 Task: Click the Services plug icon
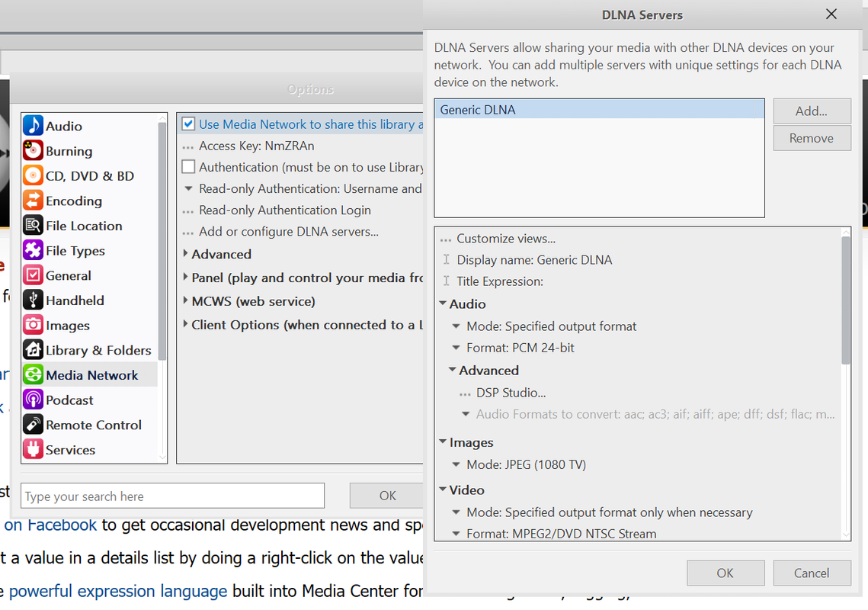click(x=33, y=449)
